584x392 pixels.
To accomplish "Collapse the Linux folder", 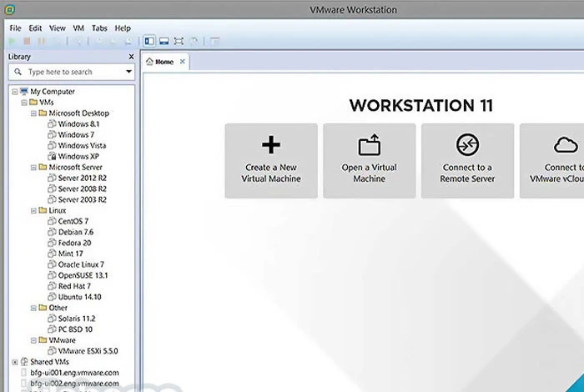I will 33,211.
